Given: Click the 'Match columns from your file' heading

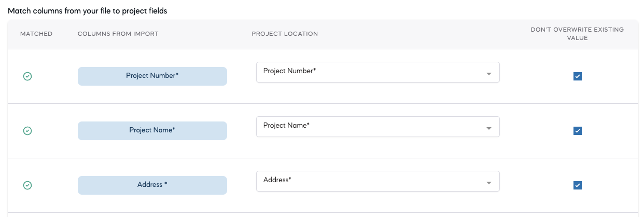Looking at the screenshot, I should pos(87,10).
